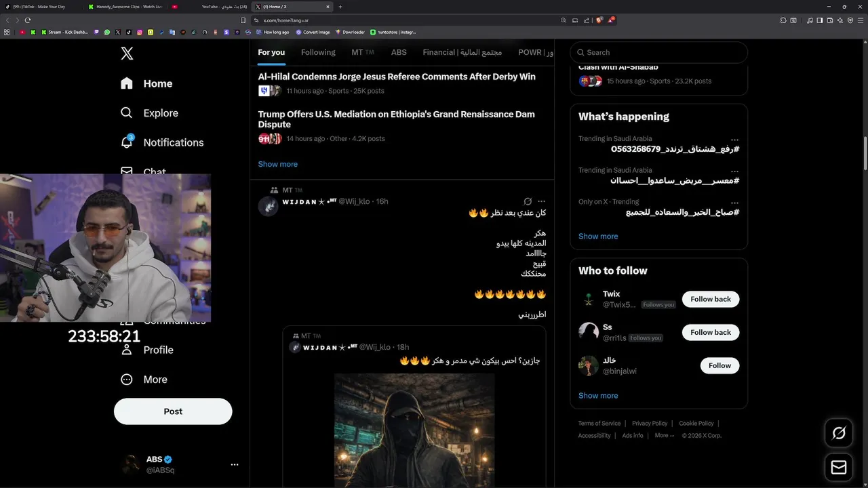The width and height of the screenshot is (868, 488).
Task: Click the x.com address bar
Action: click(407, 20)
